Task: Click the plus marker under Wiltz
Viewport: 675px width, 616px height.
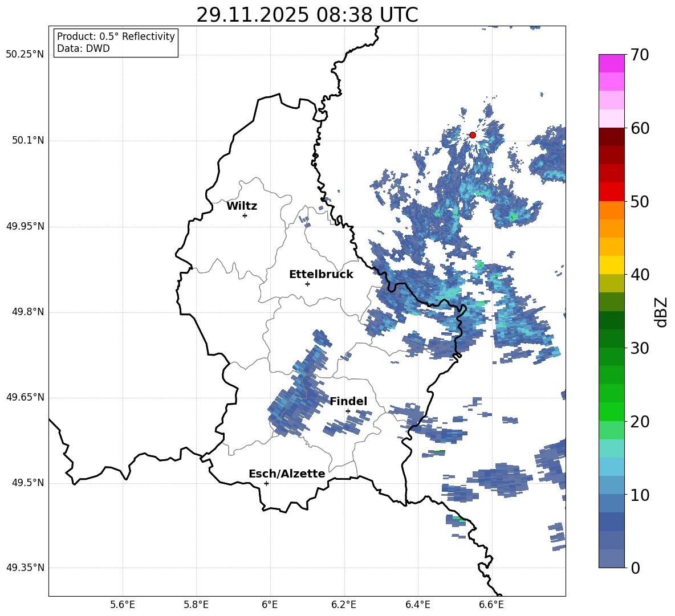Action: 245,215
